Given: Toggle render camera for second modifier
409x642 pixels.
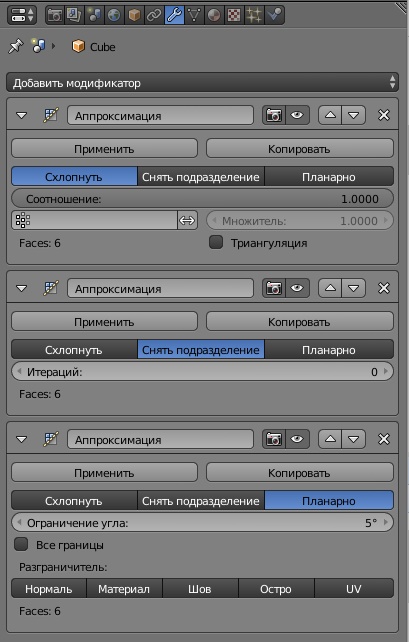Looking at the screenshot, I should 274,288.
